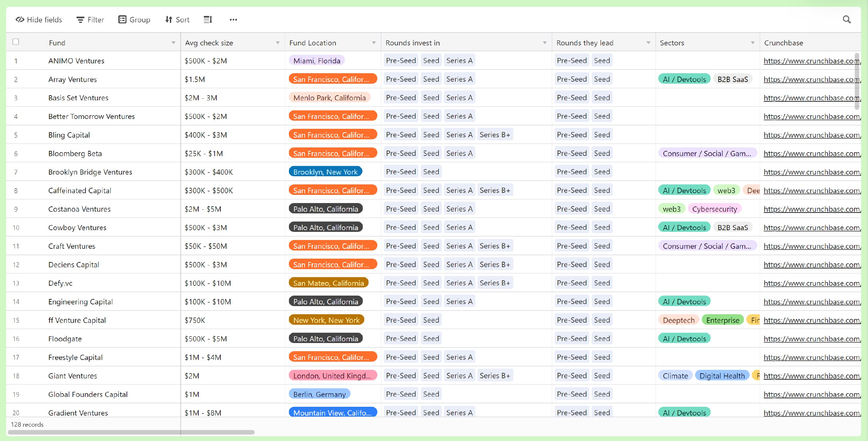Open Hide fields menu option

coord(40,19)
